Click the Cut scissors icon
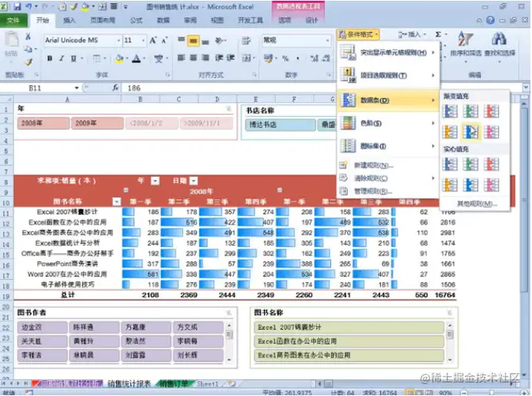This screenshot has width=532, height=396. pyautogui.click(x=28, y=36)
